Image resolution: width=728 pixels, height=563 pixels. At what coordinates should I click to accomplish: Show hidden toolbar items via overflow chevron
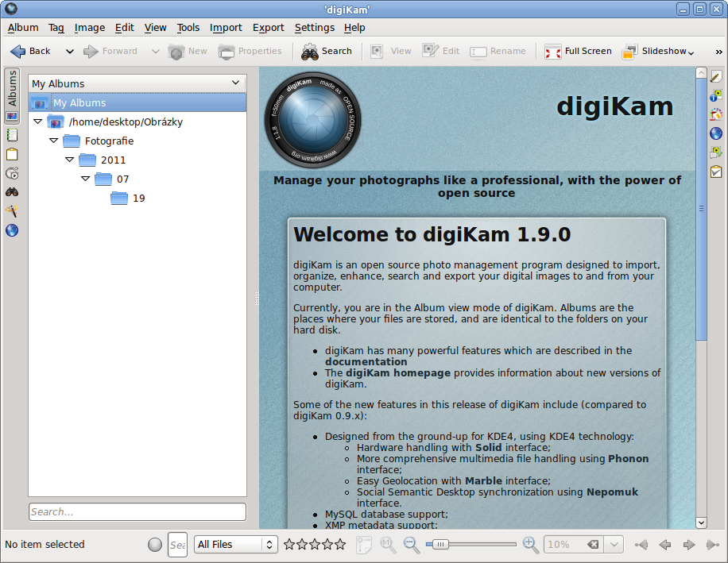(718, 52)
